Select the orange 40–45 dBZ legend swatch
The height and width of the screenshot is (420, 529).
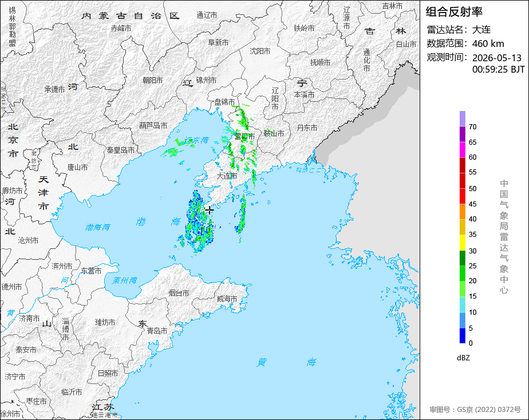point(462,212)
